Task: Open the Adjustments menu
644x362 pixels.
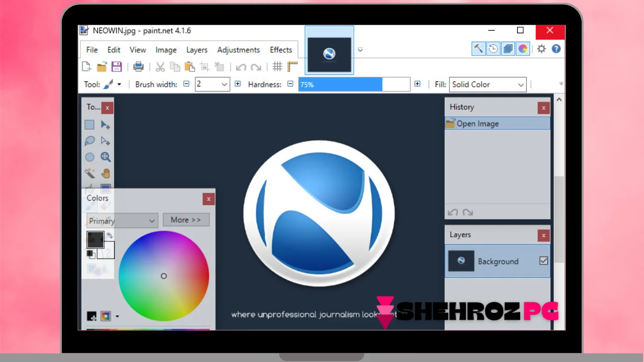Action: pyautogui.click(x=238, y=50)
